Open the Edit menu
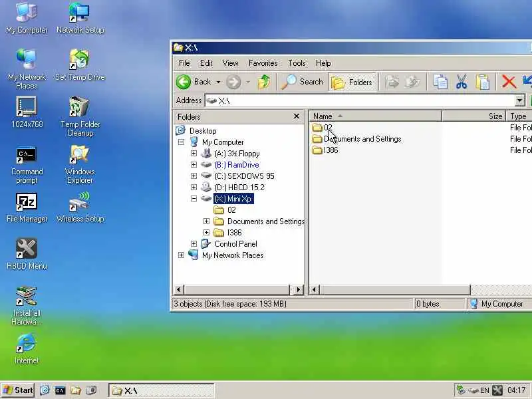 pyautogui.click(x=206, y=63)
